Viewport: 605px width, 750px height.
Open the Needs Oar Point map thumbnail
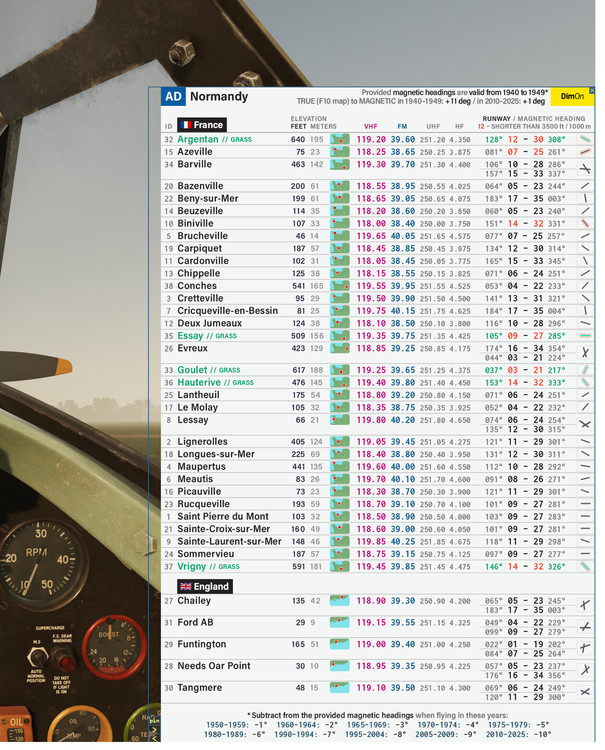(x=340, y=666)
